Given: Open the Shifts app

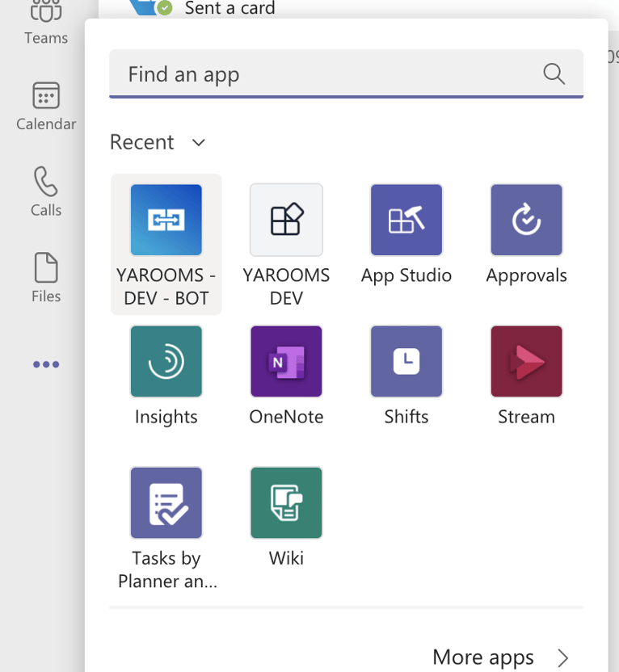Looking at the screenshot, I should (x=406, y=361).
